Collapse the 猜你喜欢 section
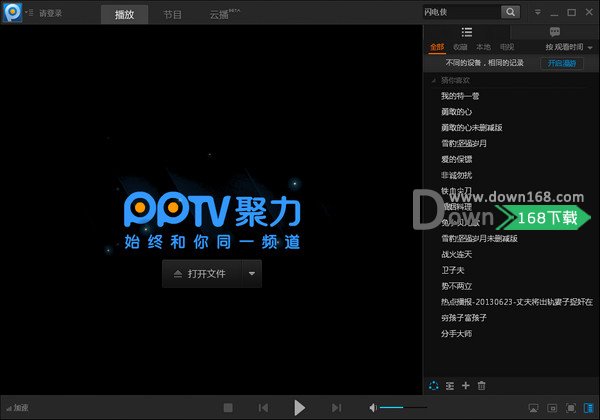Image resolution: width=600 pixels, height=420 pixels. 434,80
